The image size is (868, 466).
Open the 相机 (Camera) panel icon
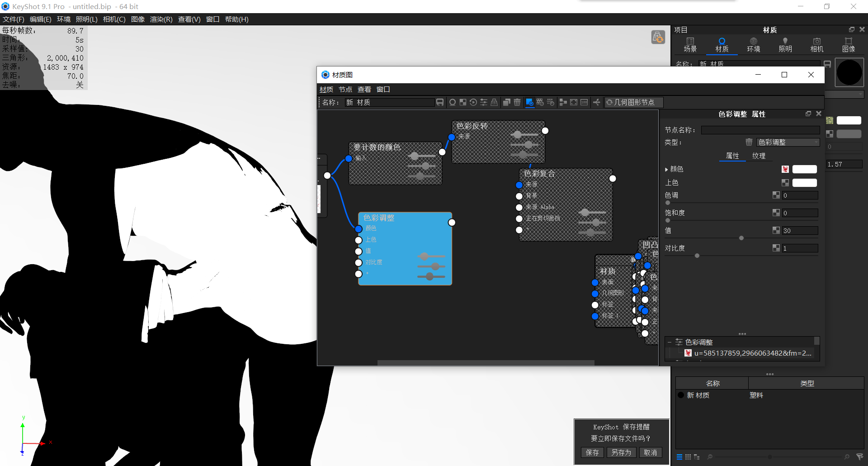(816, 45)
